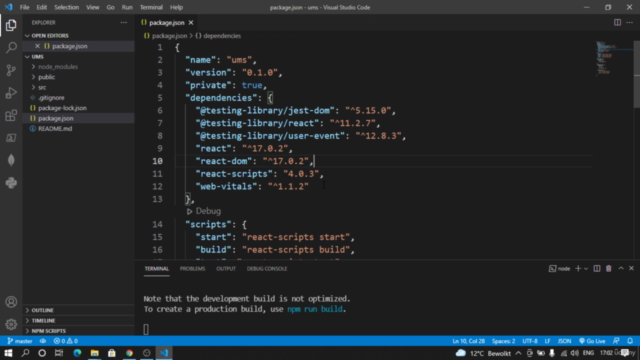Maximize the terminal panel size

pos(621,269)
